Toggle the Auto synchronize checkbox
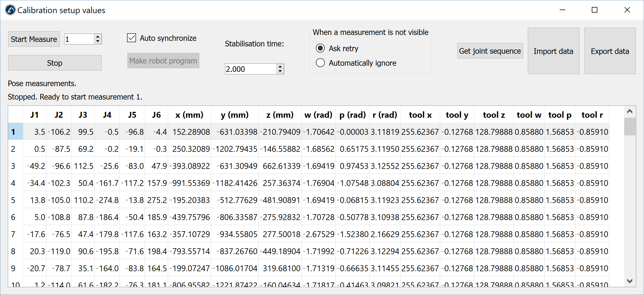This screenshot has width=644, height=295. pos(132,38)
